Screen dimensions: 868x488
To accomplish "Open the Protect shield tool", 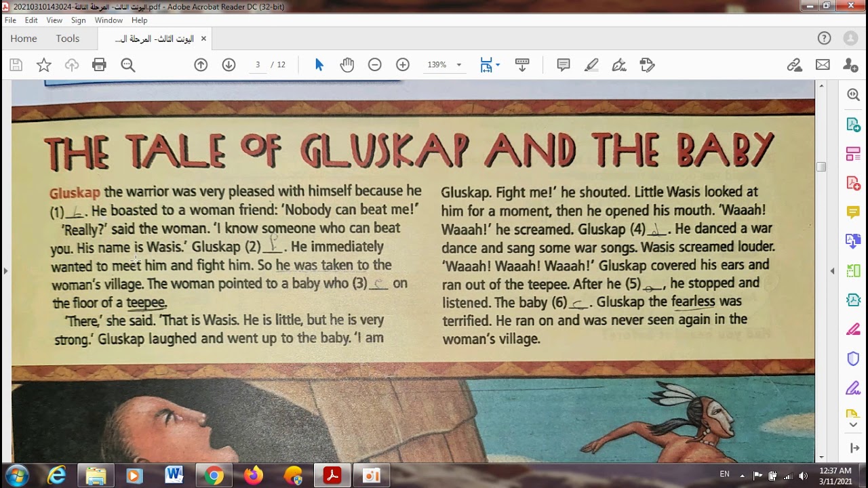I will point(853,359).
